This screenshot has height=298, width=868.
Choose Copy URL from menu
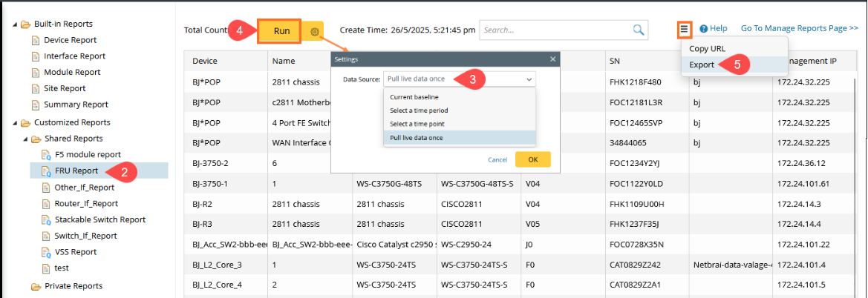click(x=707, y=48)
